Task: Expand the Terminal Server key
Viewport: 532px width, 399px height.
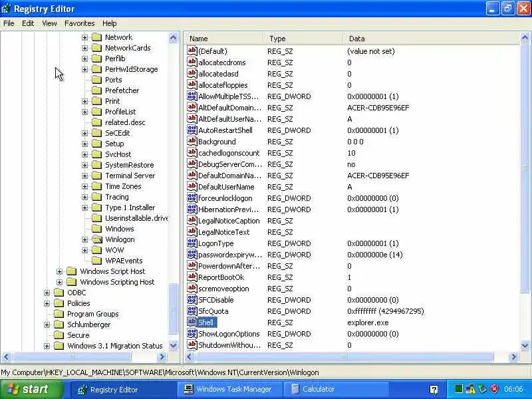Action: point(85,176)
